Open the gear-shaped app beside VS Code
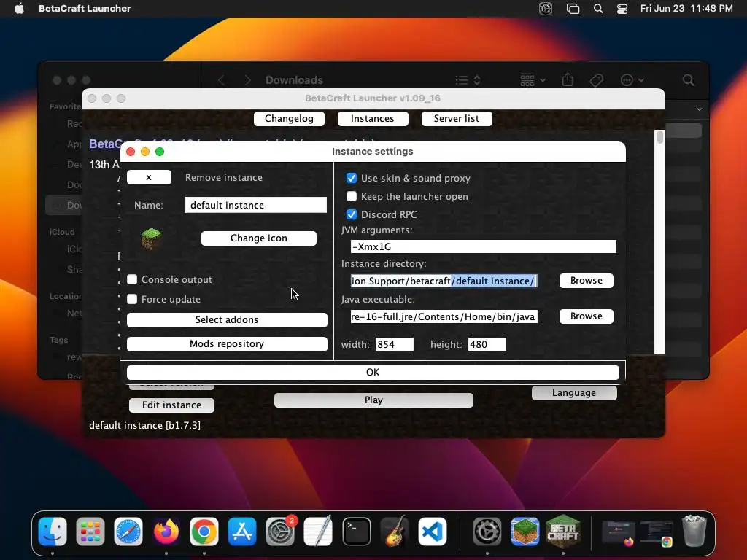747x560 pixels. (487, 532)
